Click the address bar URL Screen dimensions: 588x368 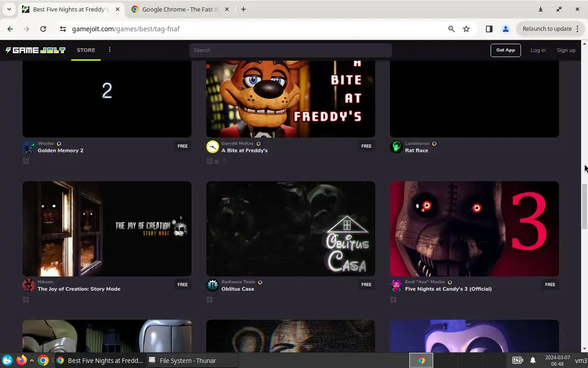click(126, 29)
